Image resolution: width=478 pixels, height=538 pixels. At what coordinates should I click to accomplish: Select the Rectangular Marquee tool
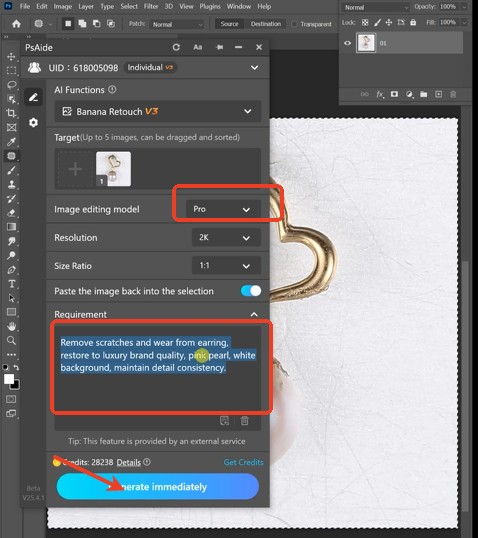(x=11, y=71)
